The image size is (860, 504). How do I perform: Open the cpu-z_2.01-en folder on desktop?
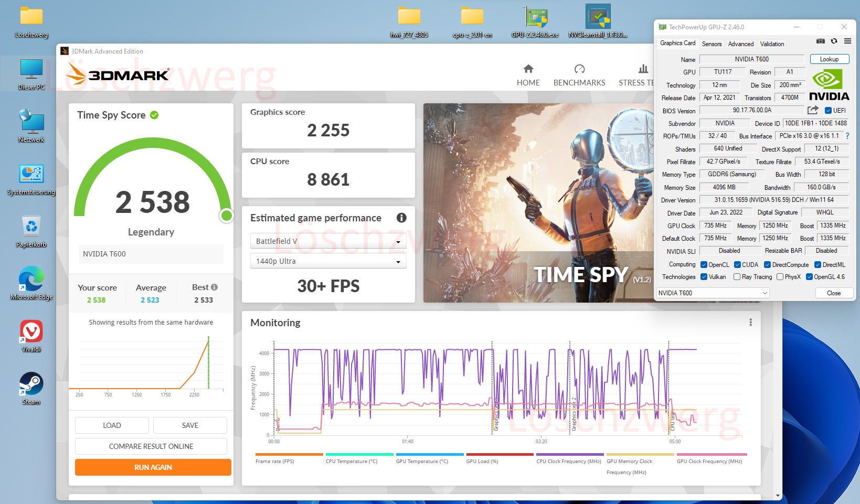coord(472,22)
